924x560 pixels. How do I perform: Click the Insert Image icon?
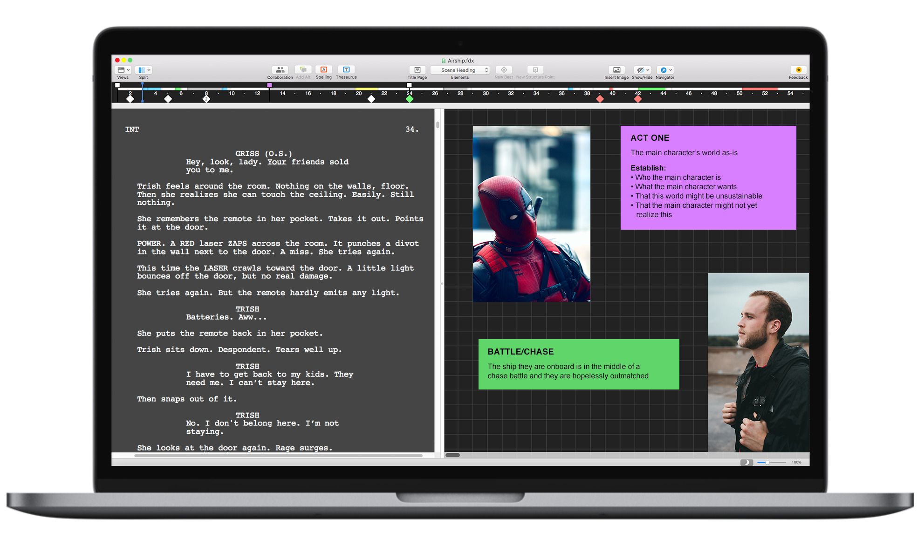coord(616,70)
